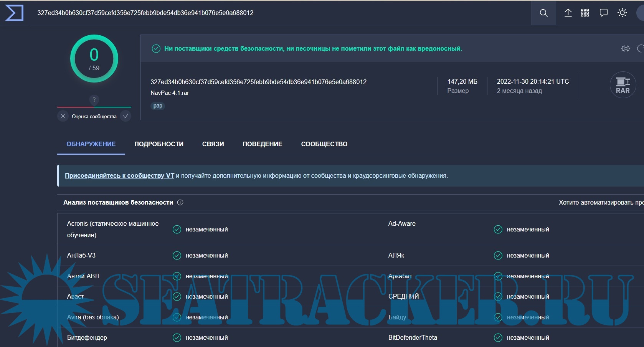Toggle the light/dark theme sun icon
The image size is (644, 347).
622,13
